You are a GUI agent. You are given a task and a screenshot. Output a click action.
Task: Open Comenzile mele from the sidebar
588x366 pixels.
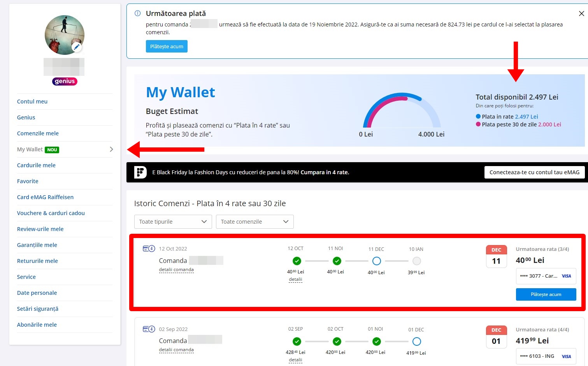[38, 133]
